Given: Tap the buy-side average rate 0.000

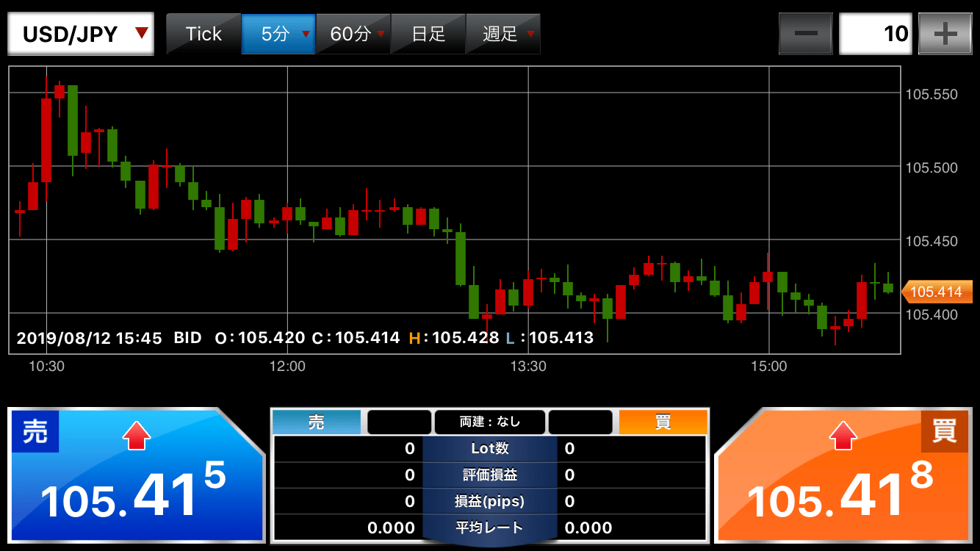Looking at the screenshot, I should tap(588, 527).
